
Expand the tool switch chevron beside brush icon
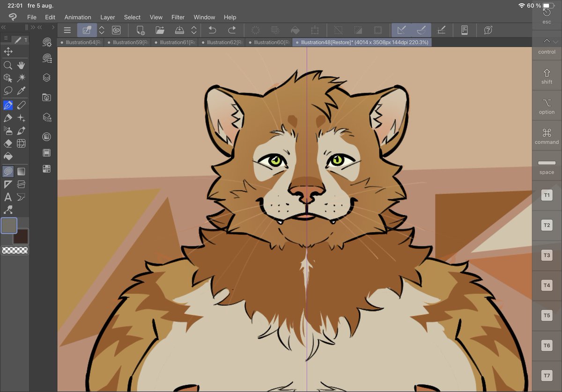(x=101, y=30)
